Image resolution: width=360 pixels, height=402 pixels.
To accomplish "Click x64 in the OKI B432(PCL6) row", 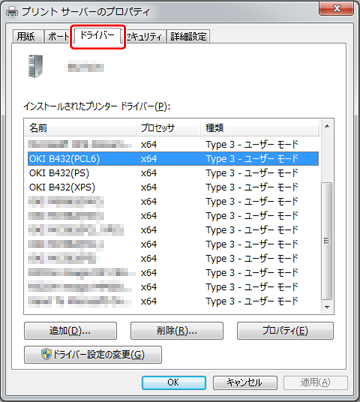I will click(149, 159).
